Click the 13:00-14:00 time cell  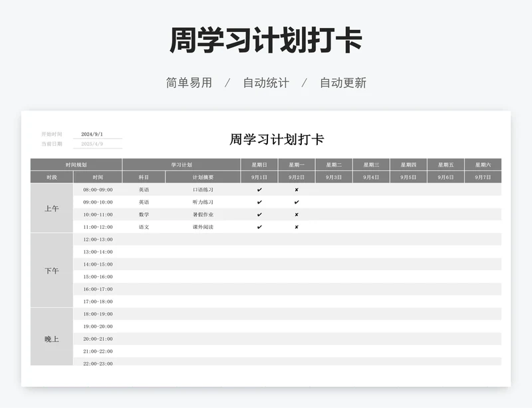98,252
